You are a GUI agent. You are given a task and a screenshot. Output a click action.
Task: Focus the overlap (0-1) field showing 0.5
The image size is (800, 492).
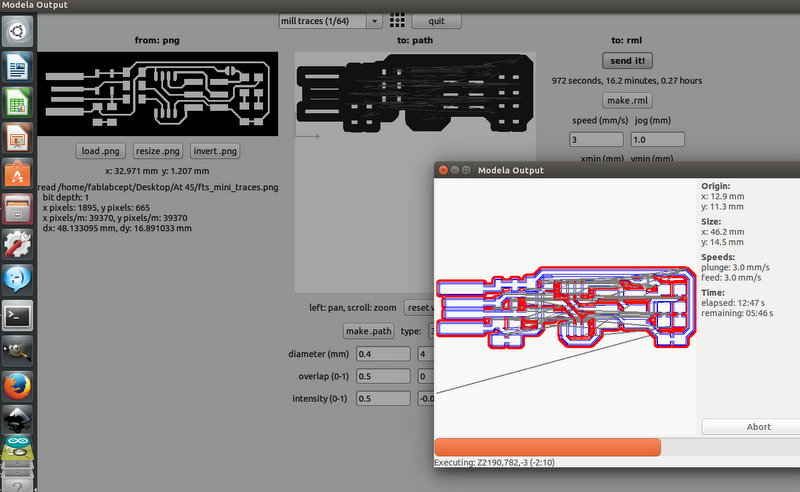pyautogui.click(x=383, y=376)
